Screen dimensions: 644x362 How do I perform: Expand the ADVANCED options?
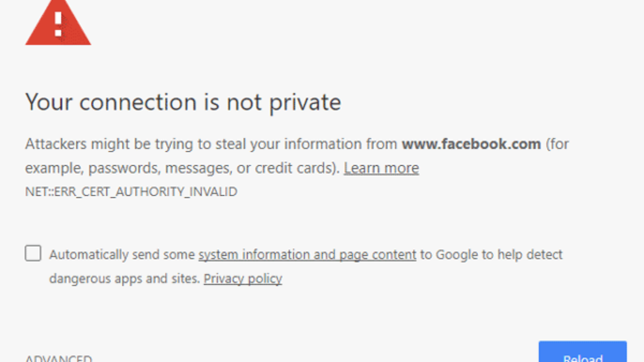[58, 358]
